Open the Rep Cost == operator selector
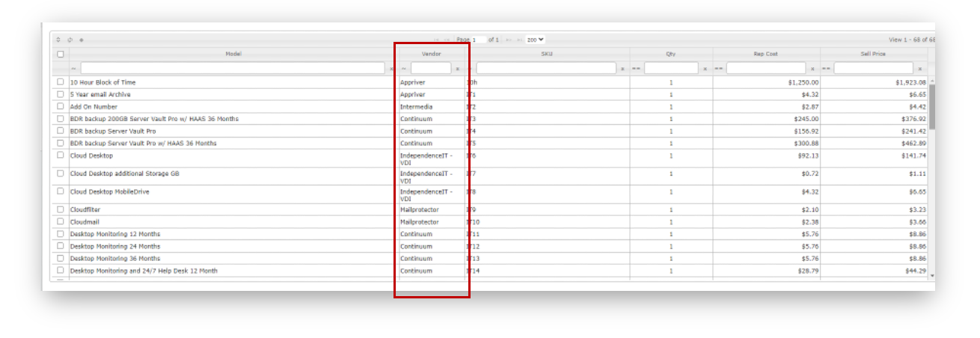Viewport: 980px width, 338px height. pyautogui.click(x=718, y=69)
